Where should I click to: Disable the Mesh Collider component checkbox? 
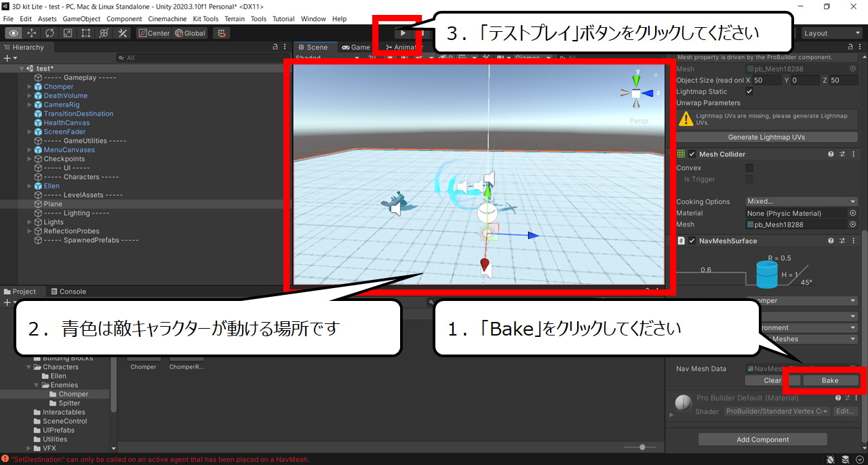click(692, 155)
